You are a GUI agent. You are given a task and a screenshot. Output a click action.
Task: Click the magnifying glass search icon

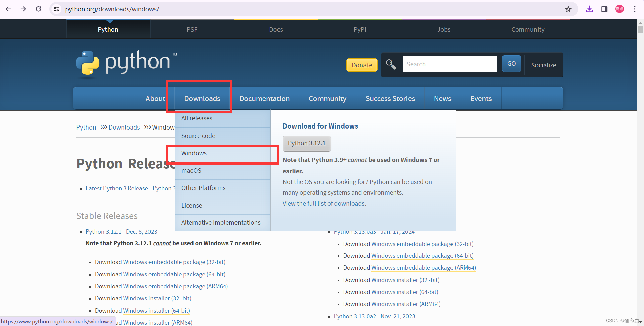pyautogui.click(x=391, y=64)
